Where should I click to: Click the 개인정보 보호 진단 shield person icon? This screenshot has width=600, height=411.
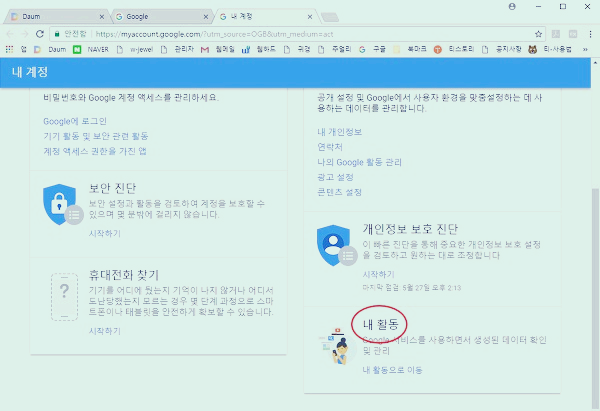coord(336,245)
